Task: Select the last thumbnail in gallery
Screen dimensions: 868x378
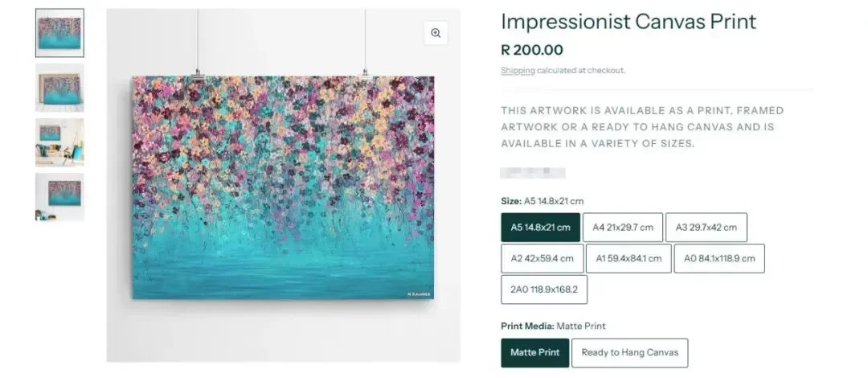Action: [59, 197]
